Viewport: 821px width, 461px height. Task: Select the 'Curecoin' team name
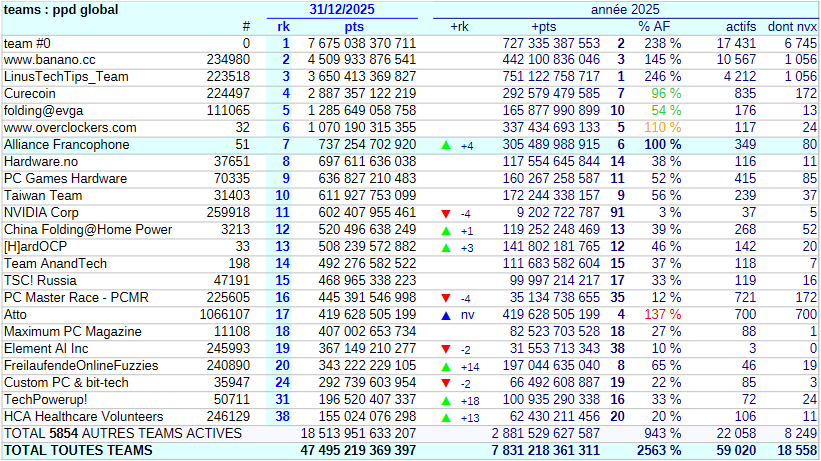[29, 94]
